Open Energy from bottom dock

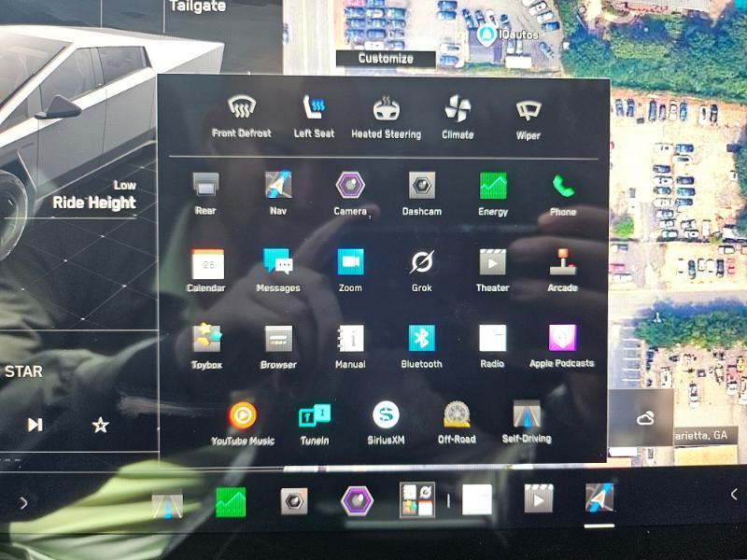point(231,502)
